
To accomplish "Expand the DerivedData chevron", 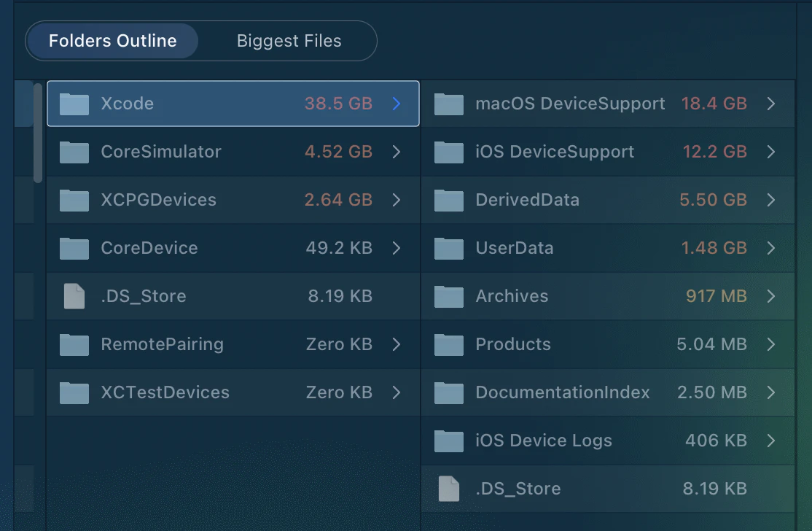I will pyautogui.click(x=771, y=200).
